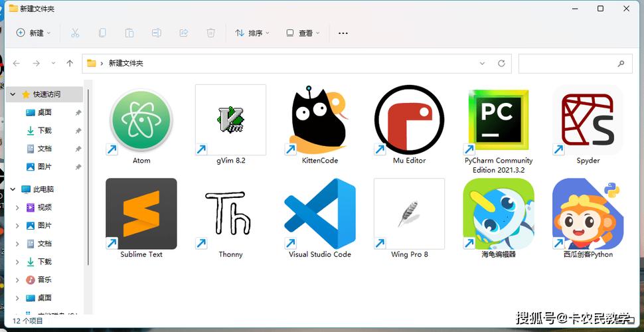The height and width of the screenshot is (332, 644).
Task: Click the Delete trash can icon
Action: pos(210,33)
